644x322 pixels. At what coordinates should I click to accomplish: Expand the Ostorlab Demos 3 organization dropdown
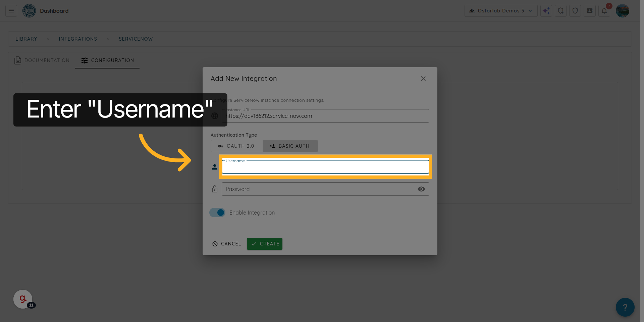pyautogui.click(x=501, y=10)
